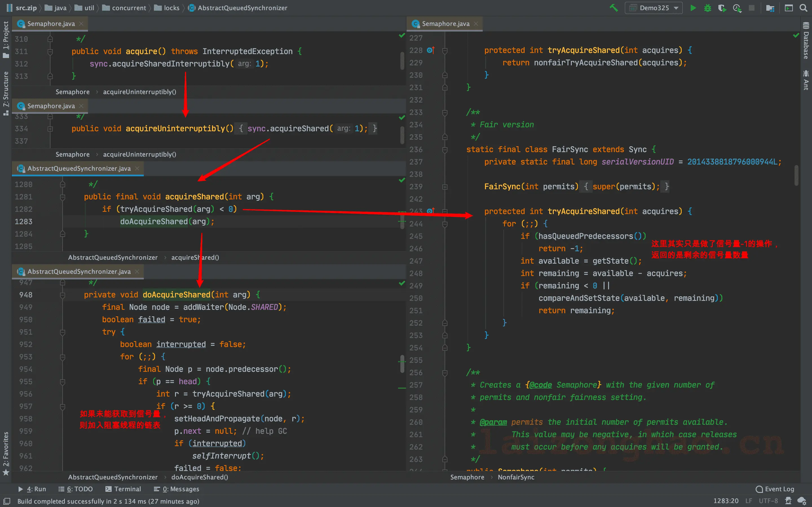Viewport: 812px width, 507px height.
Task: Toggle the Project tool window
Action: [6, 39]
